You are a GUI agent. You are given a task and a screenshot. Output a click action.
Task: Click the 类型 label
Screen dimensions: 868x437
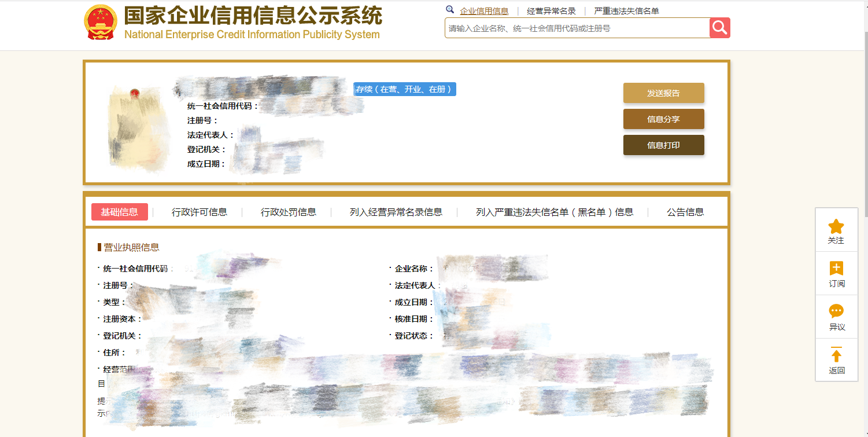(114, 302)
